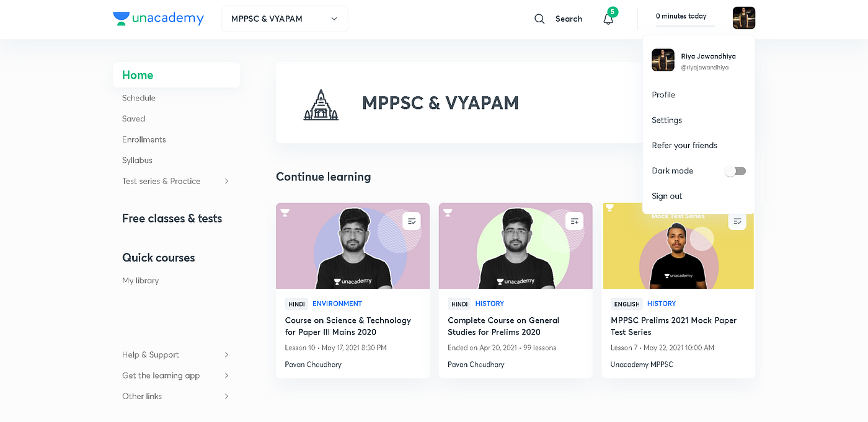
Task: Click the 0 minutes today progress bar
Action: click(x=685, y=26)
